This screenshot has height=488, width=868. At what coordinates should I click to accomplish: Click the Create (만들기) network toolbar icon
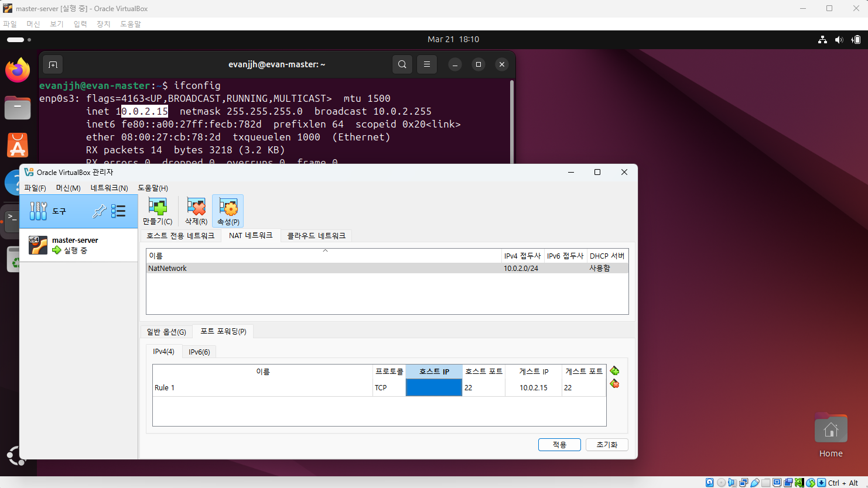[158, 211]
